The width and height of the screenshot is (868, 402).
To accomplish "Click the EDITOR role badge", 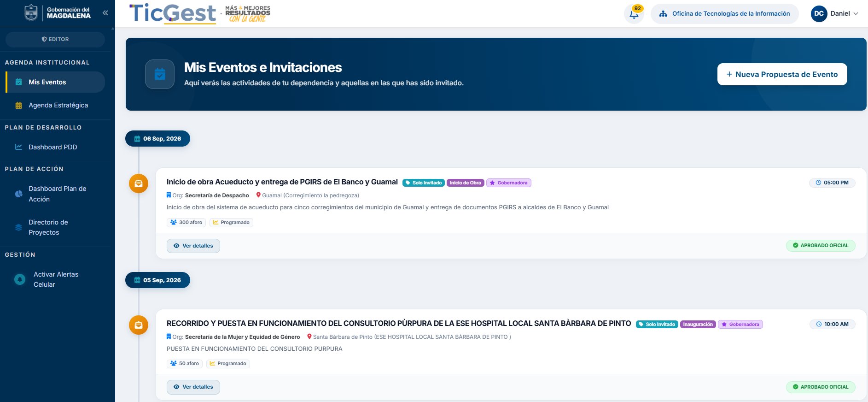I will [x=55, y=39].
